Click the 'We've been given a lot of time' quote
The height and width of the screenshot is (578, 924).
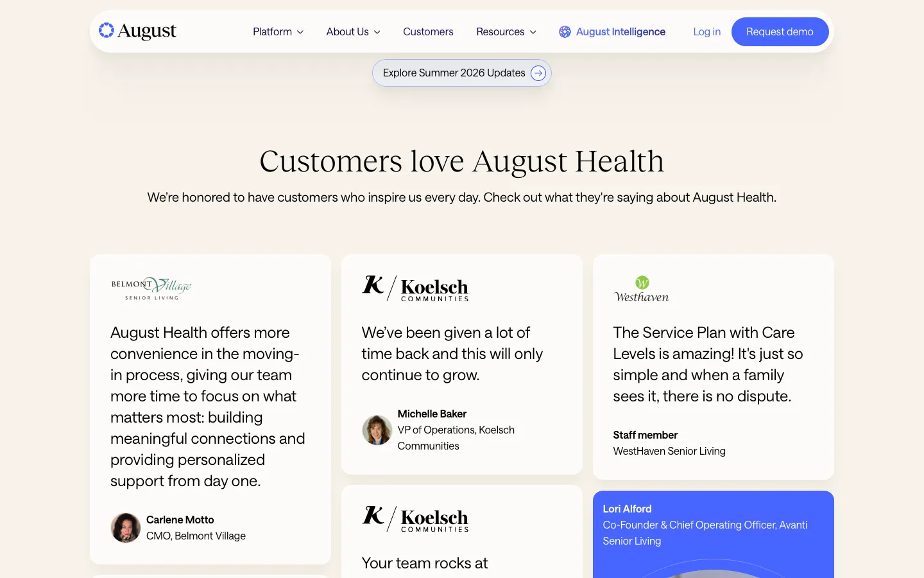(452, 353)
